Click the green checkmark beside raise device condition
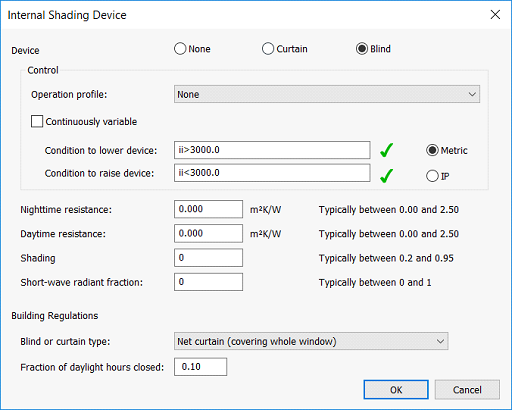The image size is (513, 411). (386, 176)
